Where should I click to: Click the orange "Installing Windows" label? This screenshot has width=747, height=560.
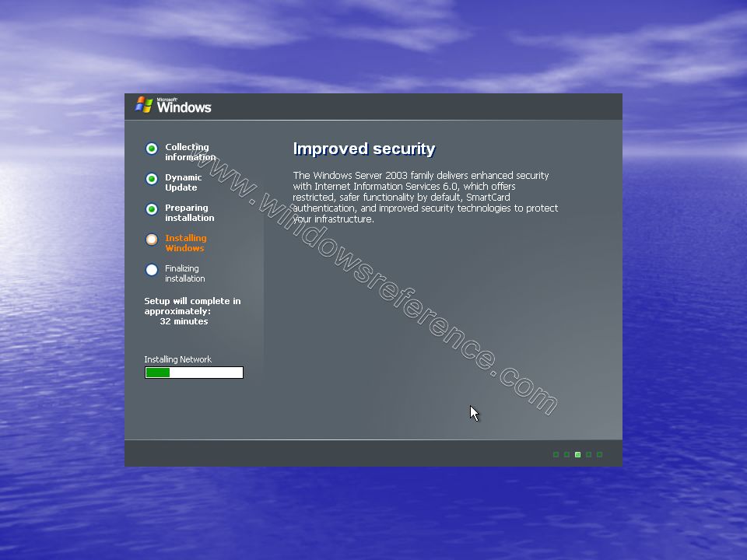click(186, 243)
